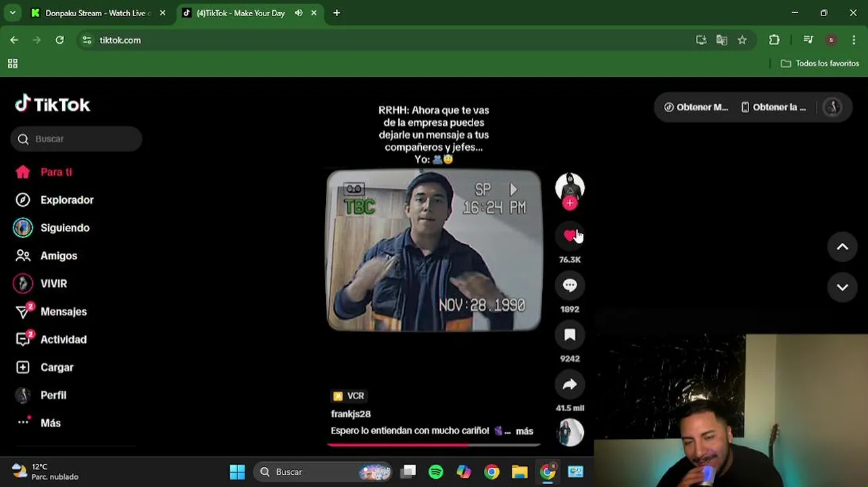Image resolution: width=868 pixels, height=487 pixels.
Task: Bookmark this page with the star icon
Action: (742, 40)
